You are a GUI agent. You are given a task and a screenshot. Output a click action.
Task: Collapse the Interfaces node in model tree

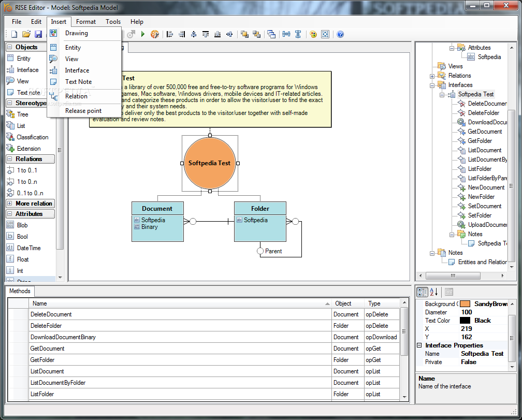pyautogui.click(x=432, y=85)
